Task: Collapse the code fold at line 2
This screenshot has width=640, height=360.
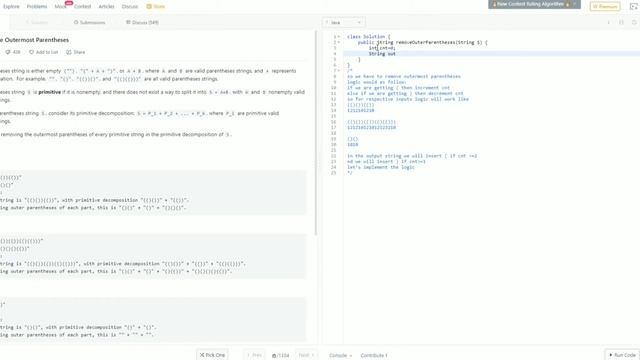Action: pyautogui.click(x=339, y=42)
